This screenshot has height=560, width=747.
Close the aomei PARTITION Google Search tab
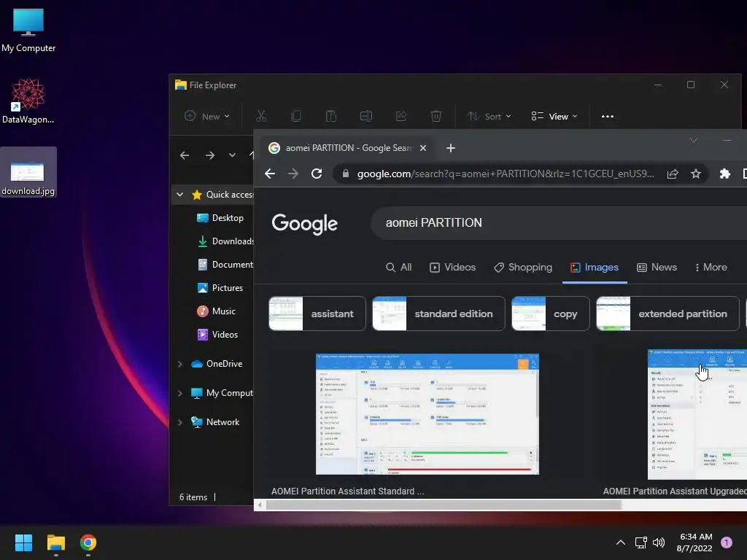coord(422,148)
